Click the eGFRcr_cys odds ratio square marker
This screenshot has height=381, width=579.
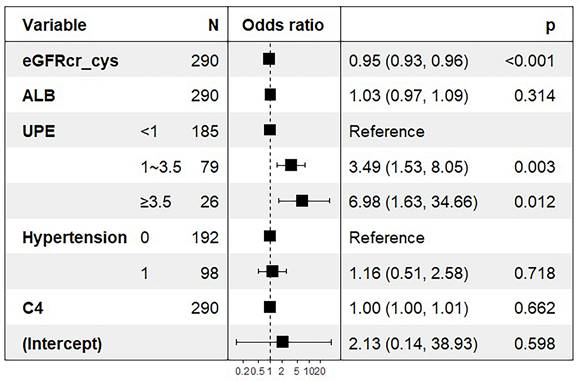(269, 59)
